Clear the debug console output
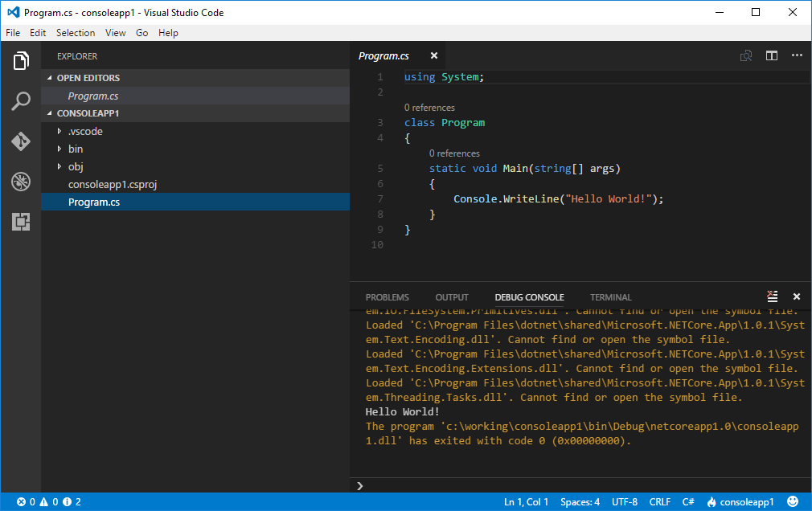This screenshot has height=511, width=812. 773,296
